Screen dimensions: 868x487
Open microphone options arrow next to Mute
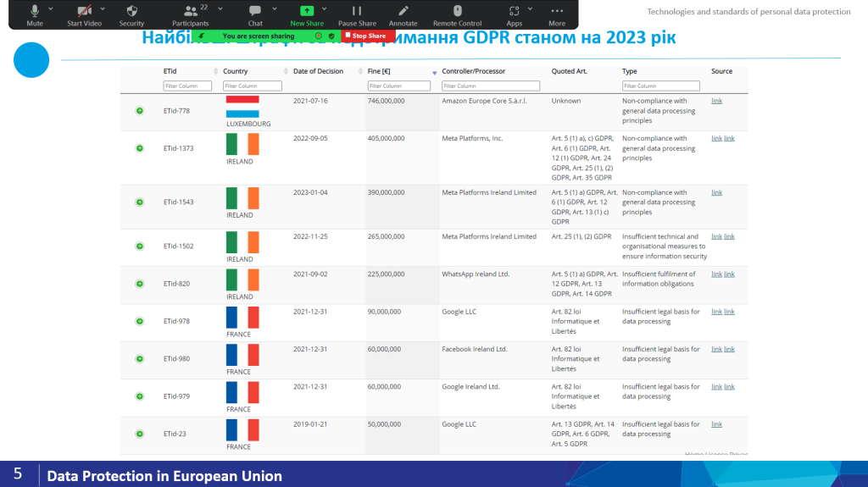[x=51, y=8]
